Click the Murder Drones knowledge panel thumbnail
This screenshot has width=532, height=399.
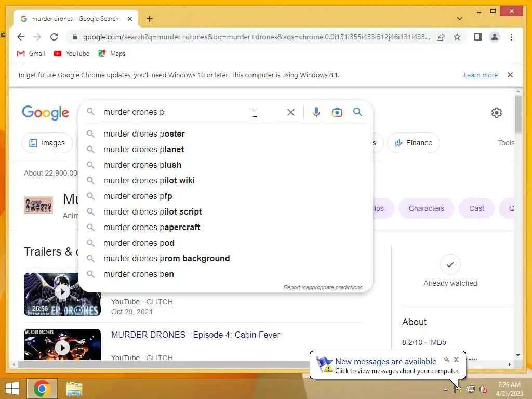click(38, 205)
